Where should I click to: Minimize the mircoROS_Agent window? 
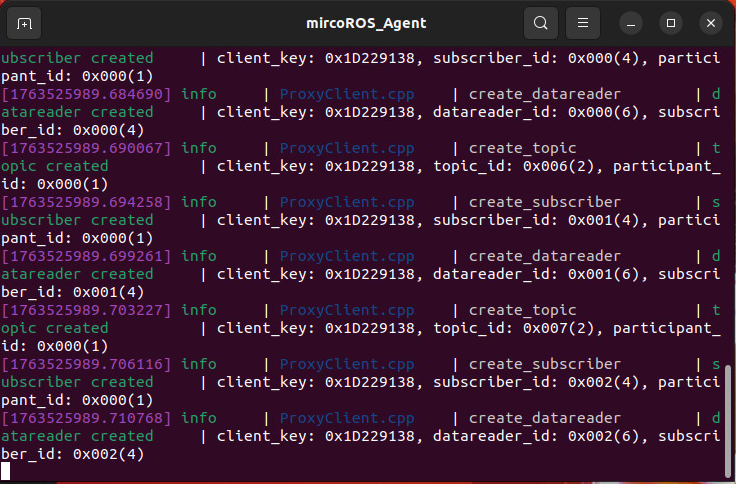pyautogui.click(x=631, y=23)
